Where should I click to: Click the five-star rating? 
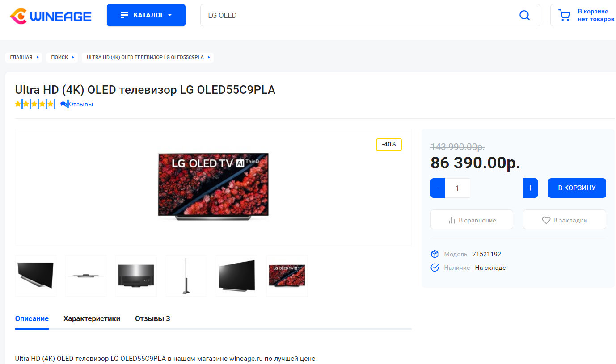pos(35,104)
